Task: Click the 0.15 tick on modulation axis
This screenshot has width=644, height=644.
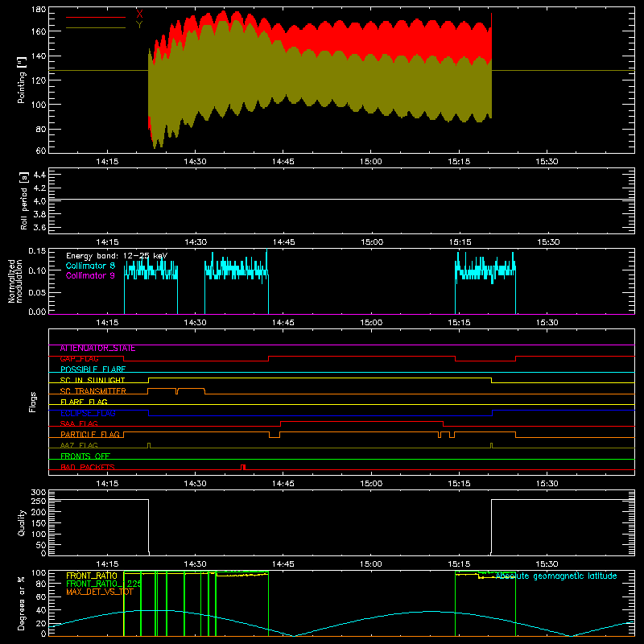Action: [x=37, y=251]
